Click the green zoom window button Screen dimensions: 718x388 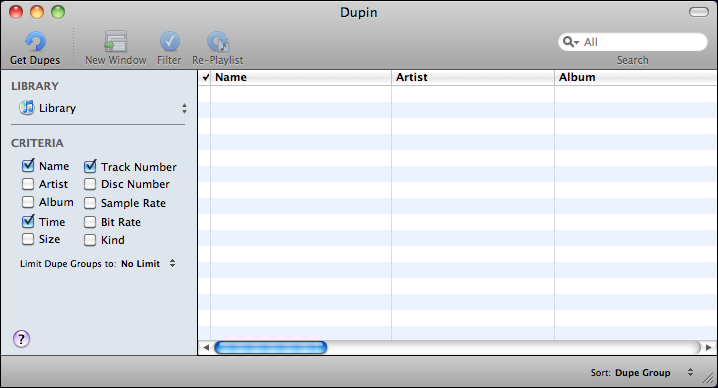pyautogui.click(x=58, y=12)
